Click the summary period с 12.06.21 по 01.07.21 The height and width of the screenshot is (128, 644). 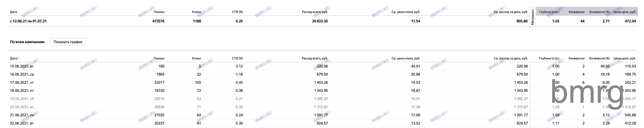(x=28, y=21)
